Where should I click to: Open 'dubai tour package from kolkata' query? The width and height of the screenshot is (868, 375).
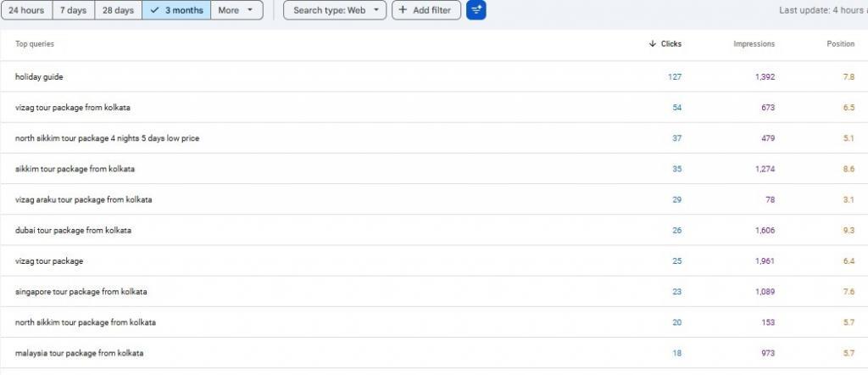434,231
